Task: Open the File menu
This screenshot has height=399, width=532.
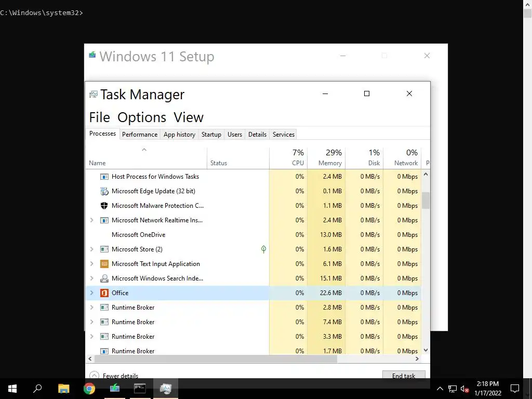Action: (99, 117)
